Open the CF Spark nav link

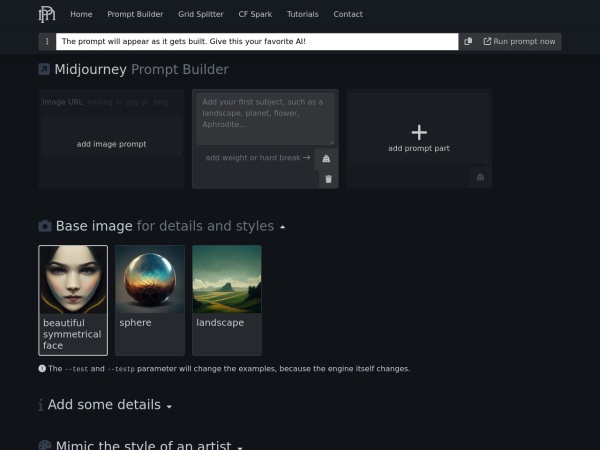255,15
